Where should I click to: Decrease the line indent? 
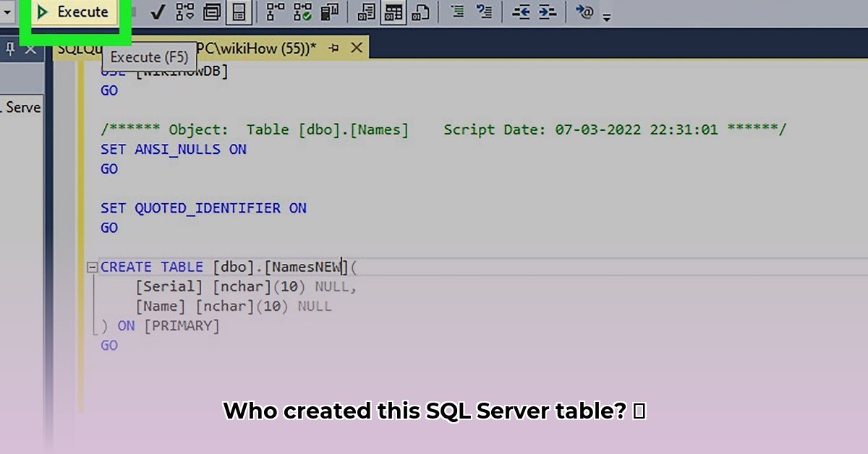[x=522, y=12]
